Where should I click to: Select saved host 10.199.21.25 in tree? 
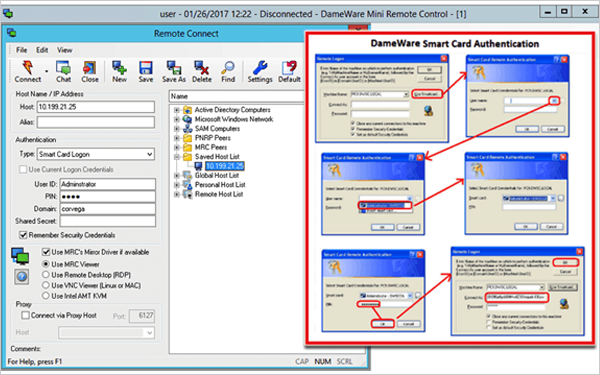[225, 166]
